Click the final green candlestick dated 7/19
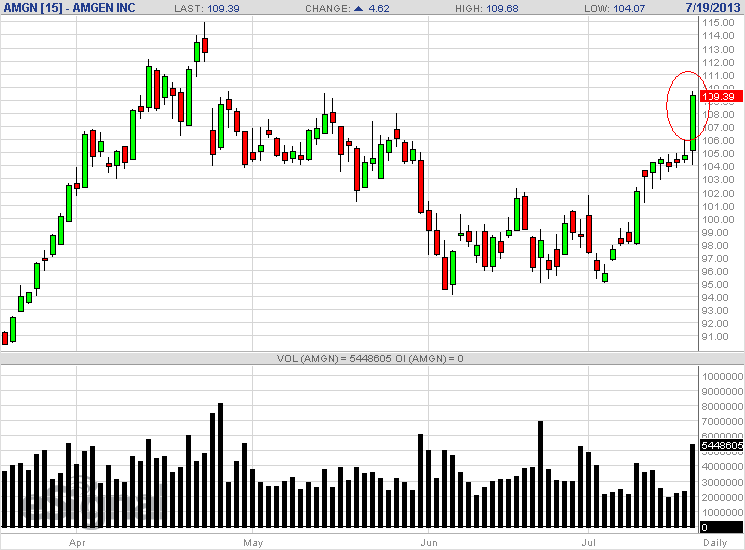 tap(693, 123)
